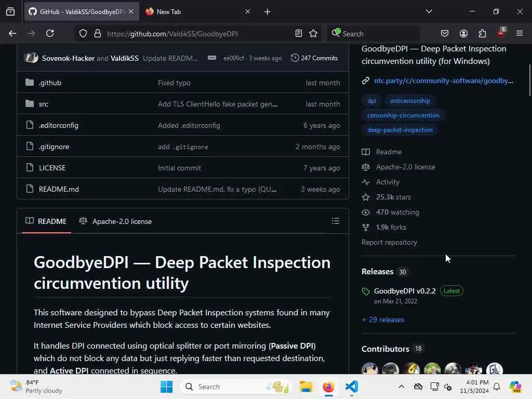The height and width of the screenshot is (399, 532).
Task: Open the File Explorer taskbar icon
Action: (x=305, y=387)
